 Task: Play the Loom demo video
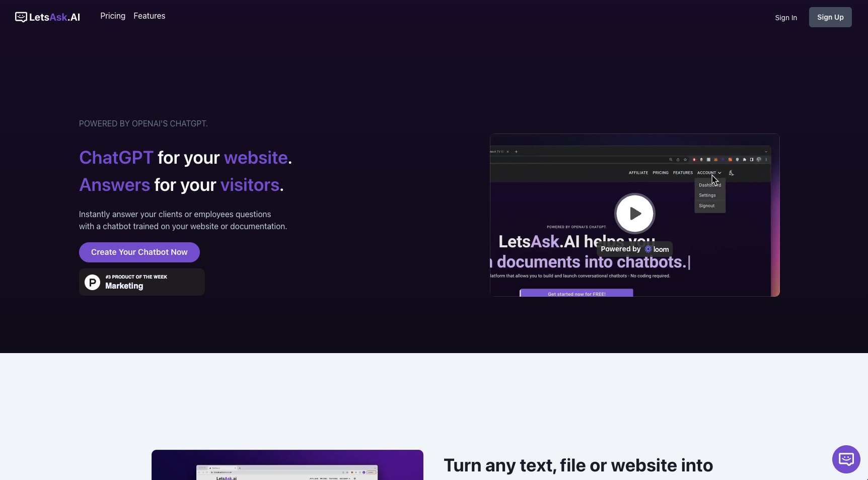pos(634,214)
